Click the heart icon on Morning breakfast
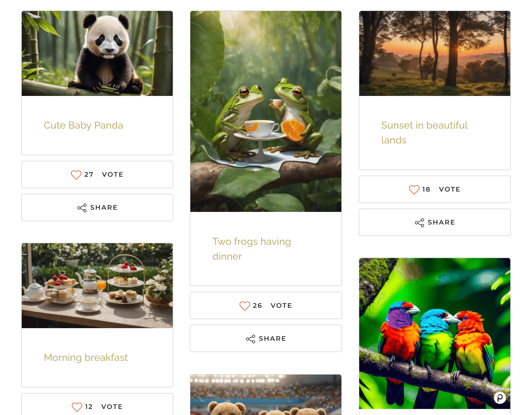532x415 pixels. 77,407
